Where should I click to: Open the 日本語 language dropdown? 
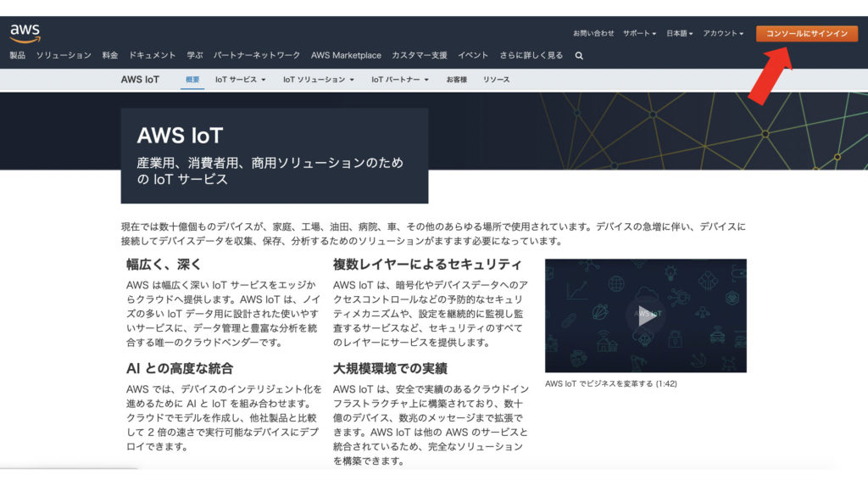pyautogui.click(x=679, y=34)
